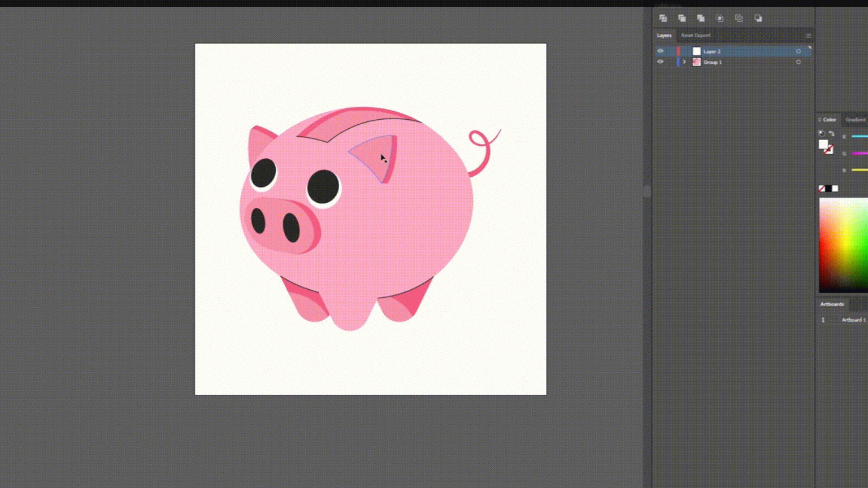Apply the Exclude pathfinder mode

[720, 18]
